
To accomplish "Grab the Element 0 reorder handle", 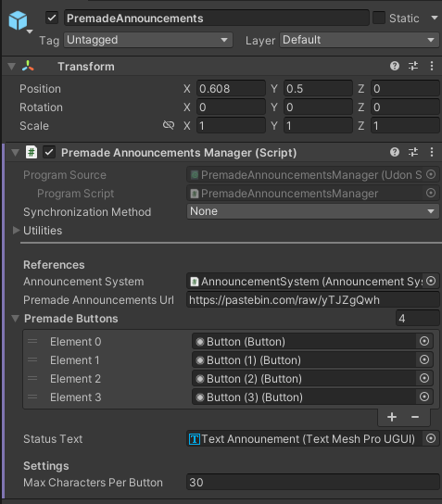I will click(32, 341).
